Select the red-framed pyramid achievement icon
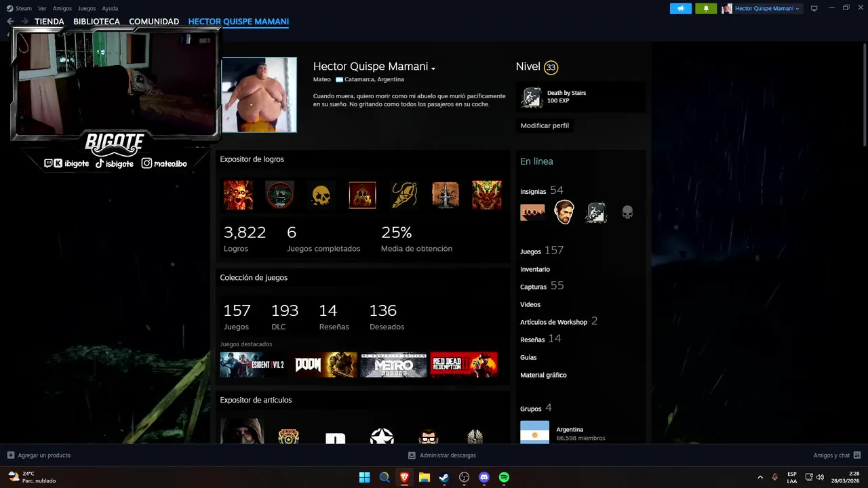868x488 pixels. coord(362,195)
